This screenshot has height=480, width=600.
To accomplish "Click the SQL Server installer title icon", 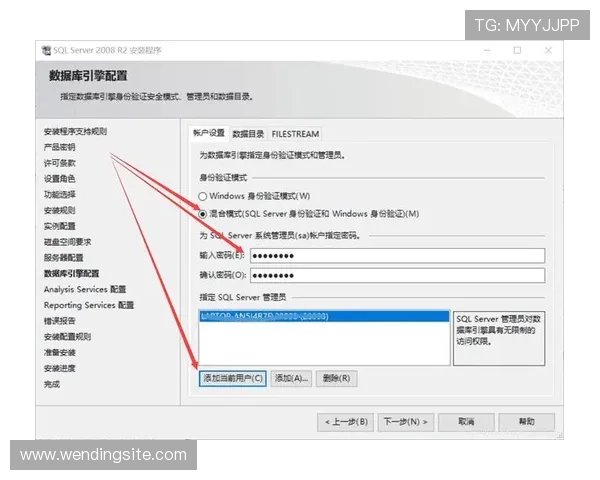I will (x=46, y=51).
